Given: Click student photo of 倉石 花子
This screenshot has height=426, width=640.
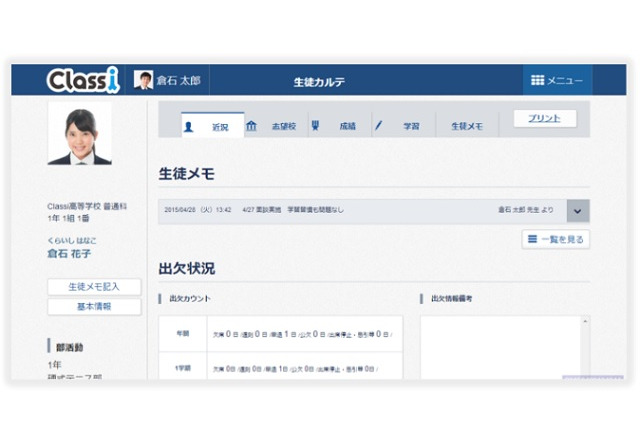Looking at the screenshot, I should 80,133.
